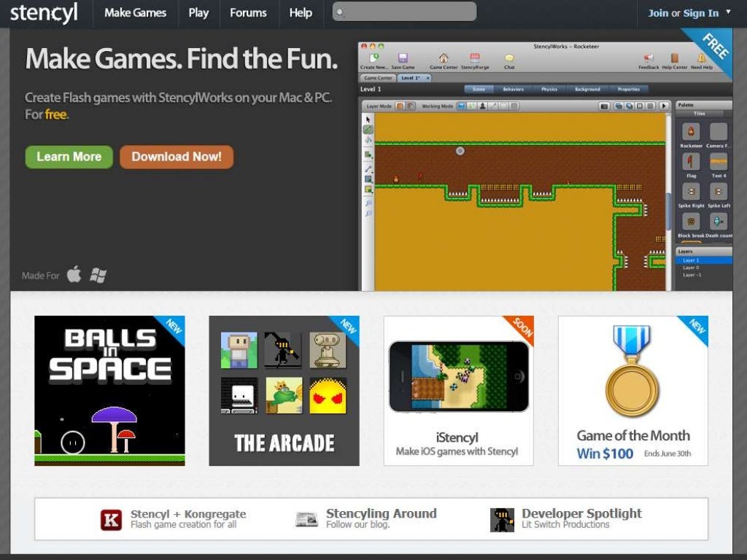Click the Developer Spotlight character icon

502,519
